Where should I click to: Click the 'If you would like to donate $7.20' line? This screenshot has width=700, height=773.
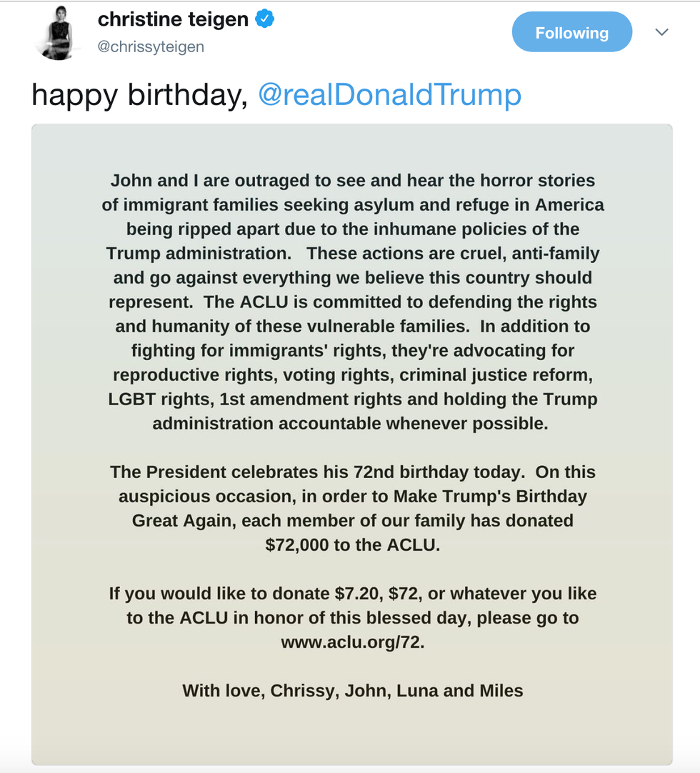point(352,594)
